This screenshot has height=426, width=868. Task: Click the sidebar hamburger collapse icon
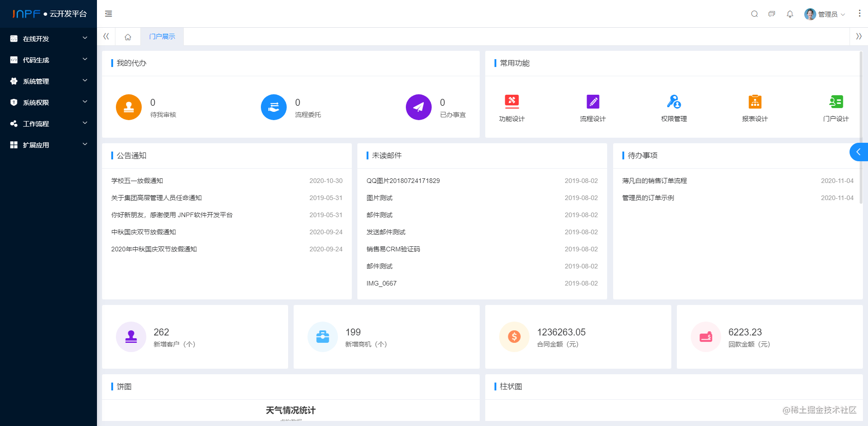(x=108, y=14)
